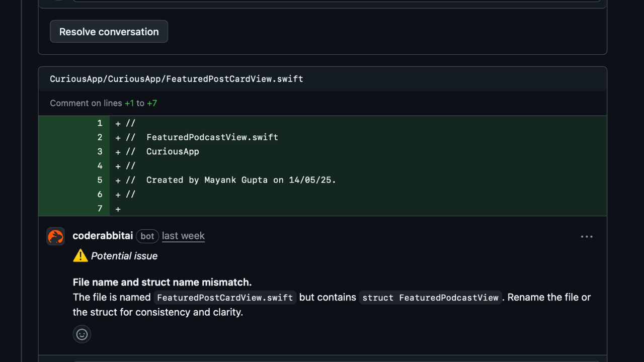Click the "last week" comment timestamp
Screen dimensions: 644x362
coord(183,236)
